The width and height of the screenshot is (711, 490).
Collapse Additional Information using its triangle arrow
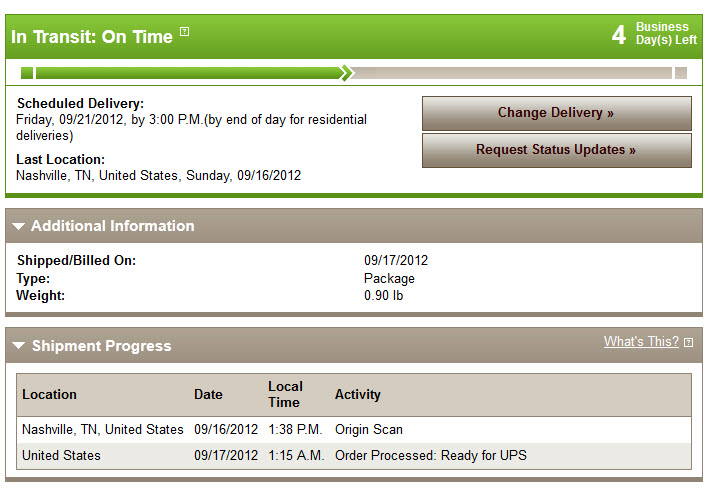(x=19, y=226)
